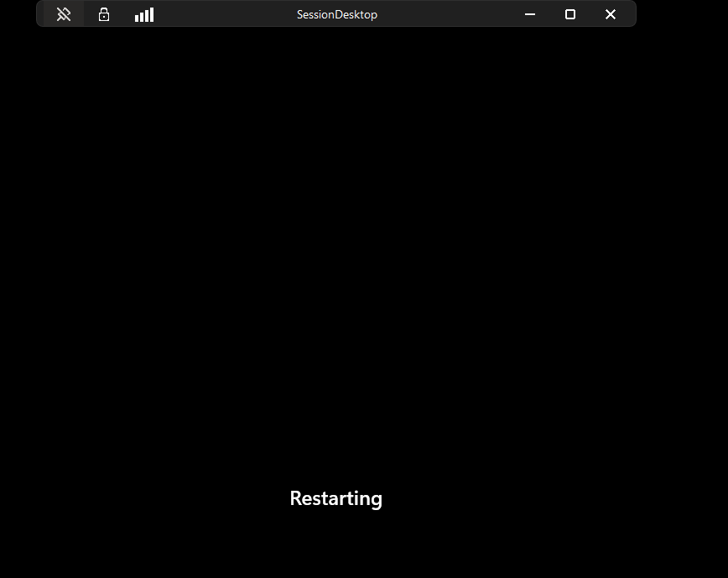The image size is (728, 578).
Task: Close the SessionDesktop remote session
Action: point(611,14)
